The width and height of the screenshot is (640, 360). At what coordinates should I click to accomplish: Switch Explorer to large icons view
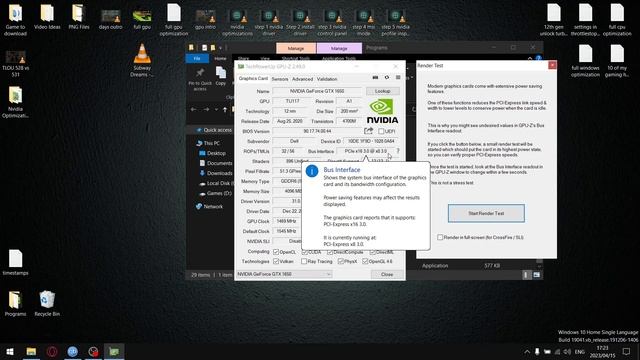537,275
